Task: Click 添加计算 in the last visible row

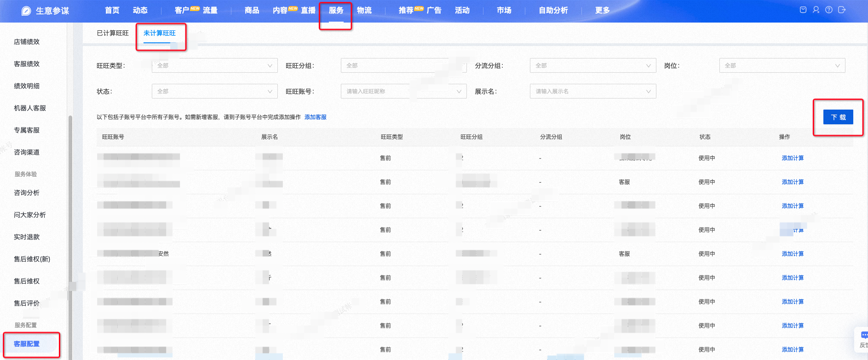Action: pos(793,349)
